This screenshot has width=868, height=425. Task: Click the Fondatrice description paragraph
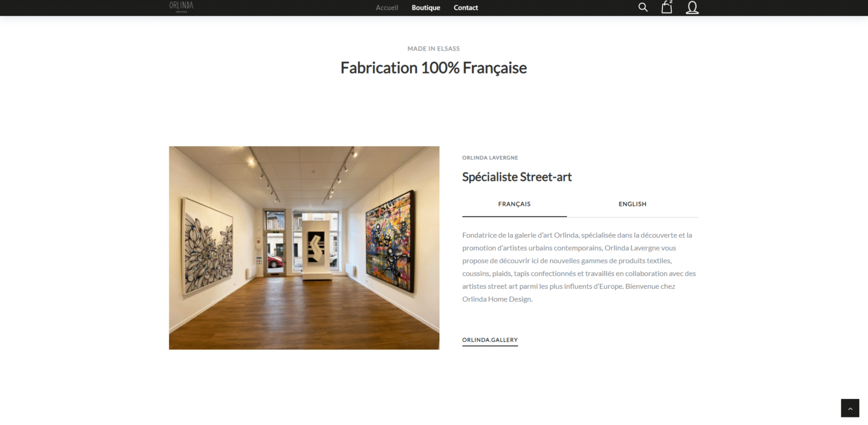point(579,267)
